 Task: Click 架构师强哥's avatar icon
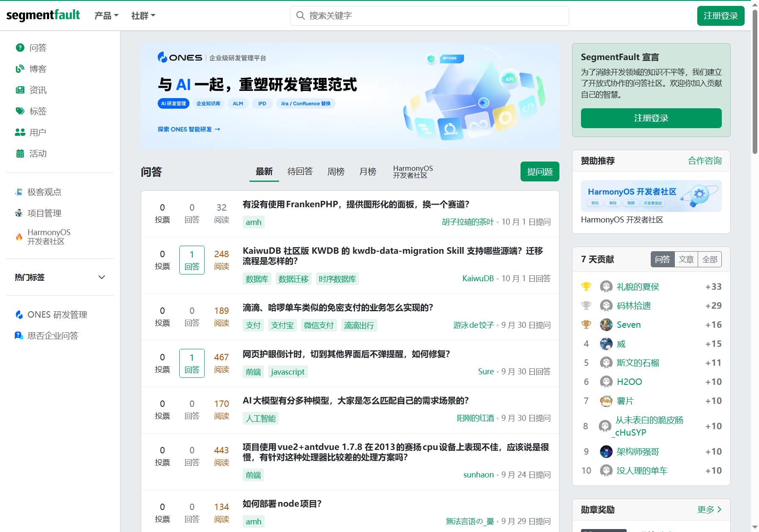tap(606, 452)
